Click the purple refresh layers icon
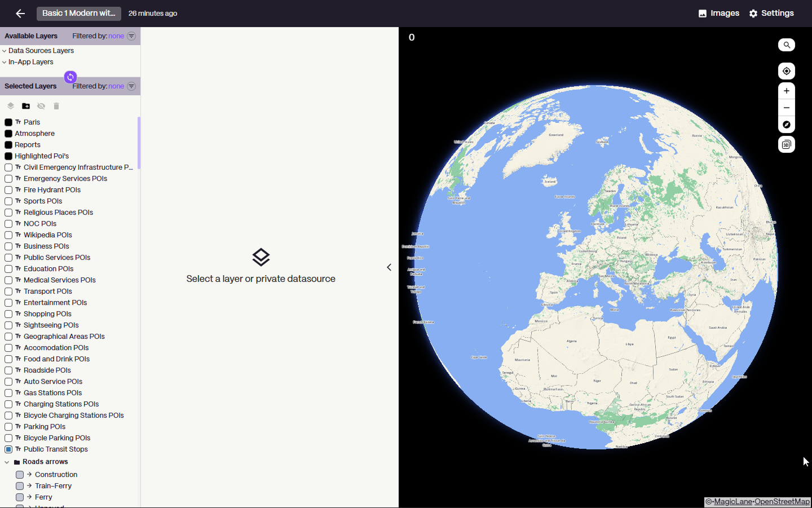The image size is (812, 508). click(70, 77)
